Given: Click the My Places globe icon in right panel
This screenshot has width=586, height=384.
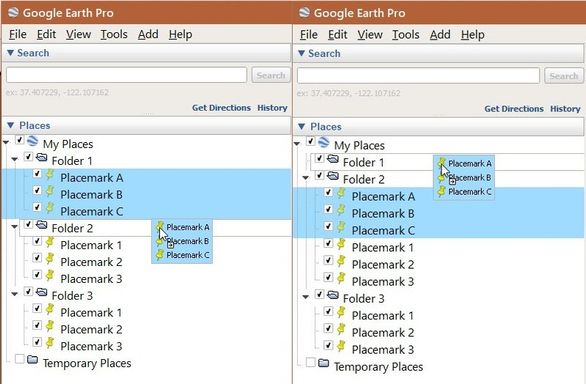Looking at the screenshot, I should tap(324, 142).
